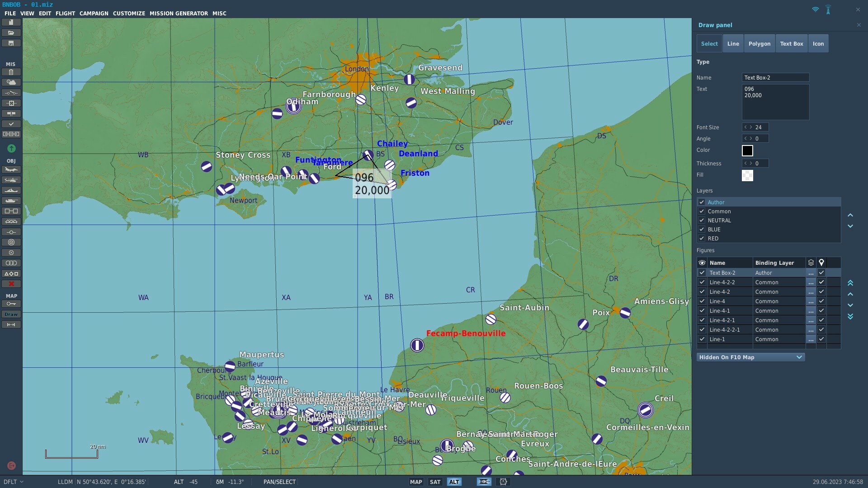Toggle the NEUTRAL layer checkbox
The height and width of the screenshot is (488, 868).
tap(702, 221)
